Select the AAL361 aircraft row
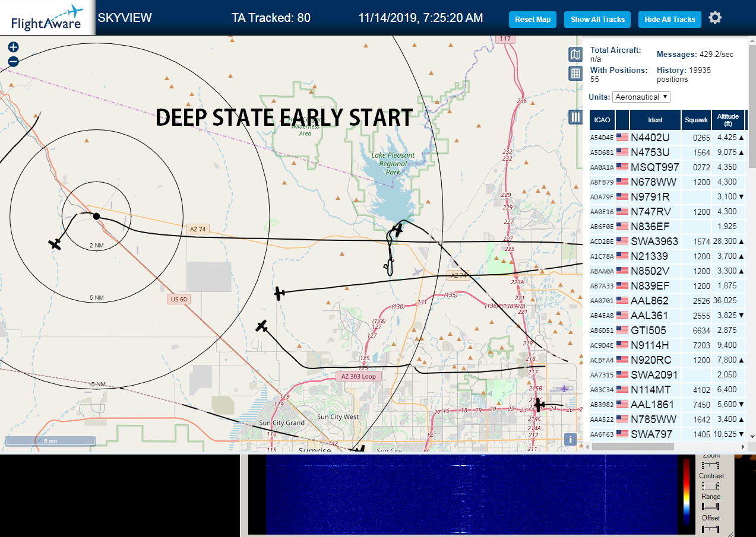The width and height of the screenshot is (756, 537). click(668, 315)
